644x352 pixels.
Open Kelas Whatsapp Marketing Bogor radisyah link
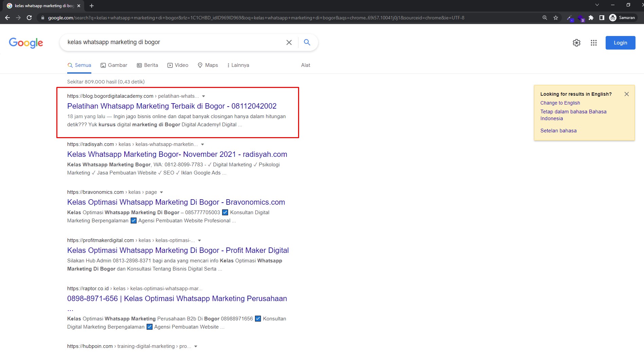[x=177, y=154]
